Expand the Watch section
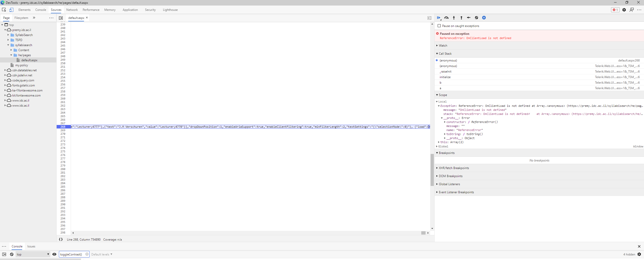This screenshot has height=260, width=644. (443, 46)
